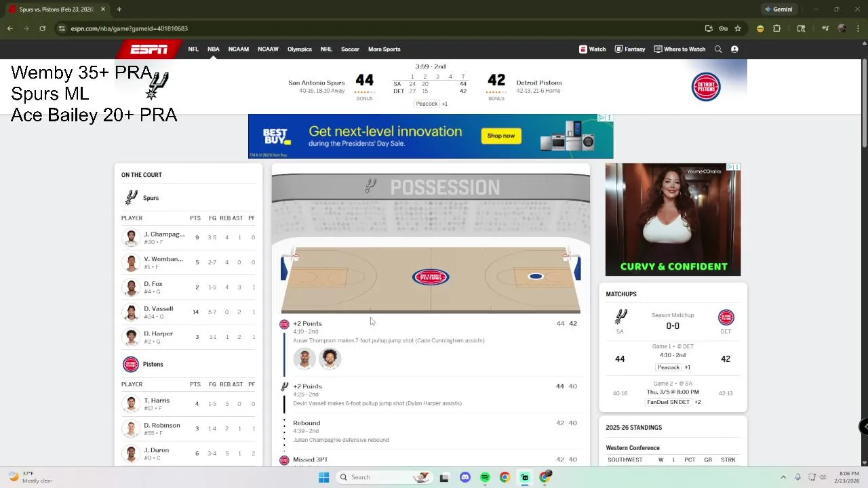View site information icon in address bar
Viewport: 868px width, 488px height.
pyautogui.click(x=62, y=28)
